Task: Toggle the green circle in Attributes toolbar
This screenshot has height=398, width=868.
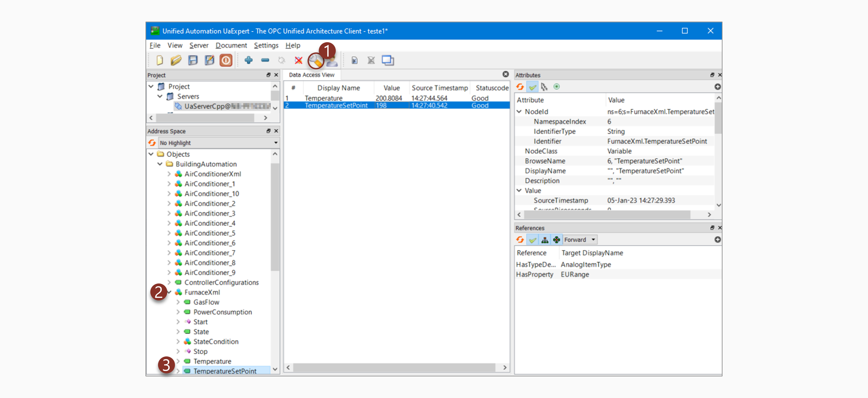Action: coord(557,87)
